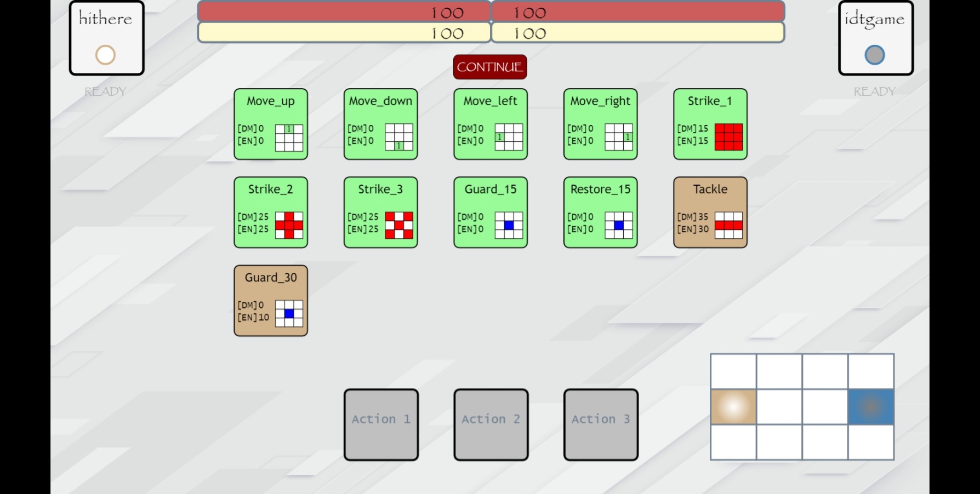
Task: Pick the Strike_3 attack card
Action: coord(380,212)
